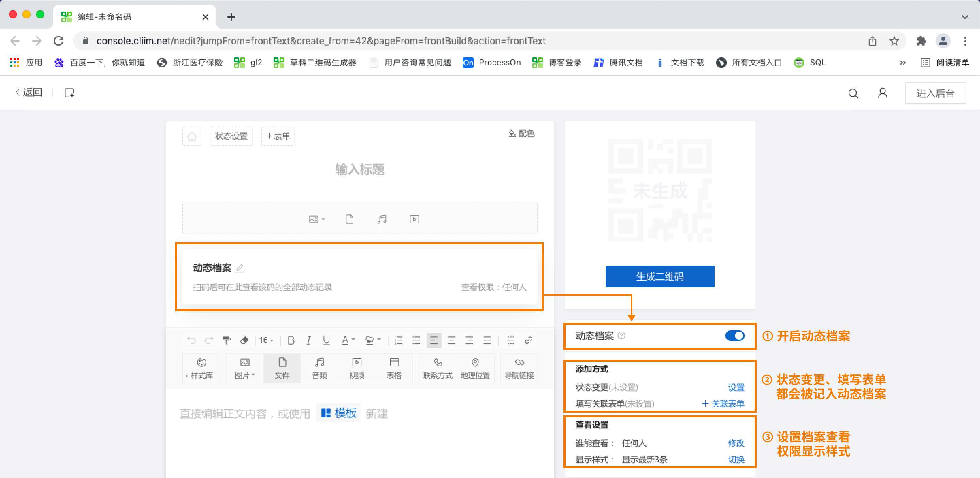Select the format painter tool
This screenshot has height=478, width=980.
[x=227, y=340]
